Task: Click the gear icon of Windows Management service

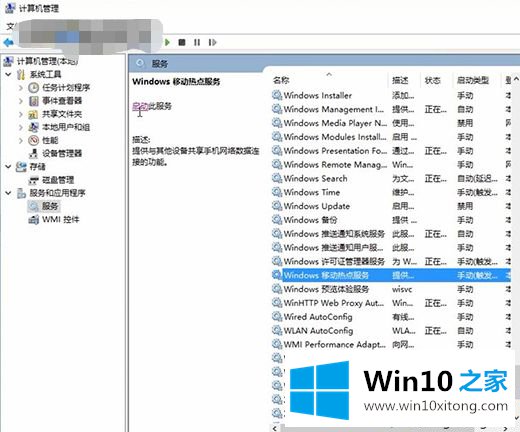Action: tap(277, 109)
